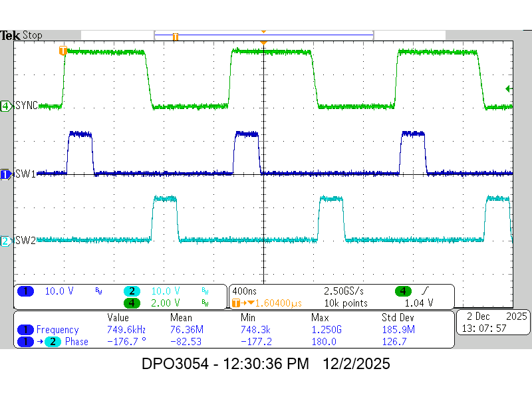Open the 400ns horizontal timebase setting
This screenshot has height=399, width=532.
[x=243, y=291]
